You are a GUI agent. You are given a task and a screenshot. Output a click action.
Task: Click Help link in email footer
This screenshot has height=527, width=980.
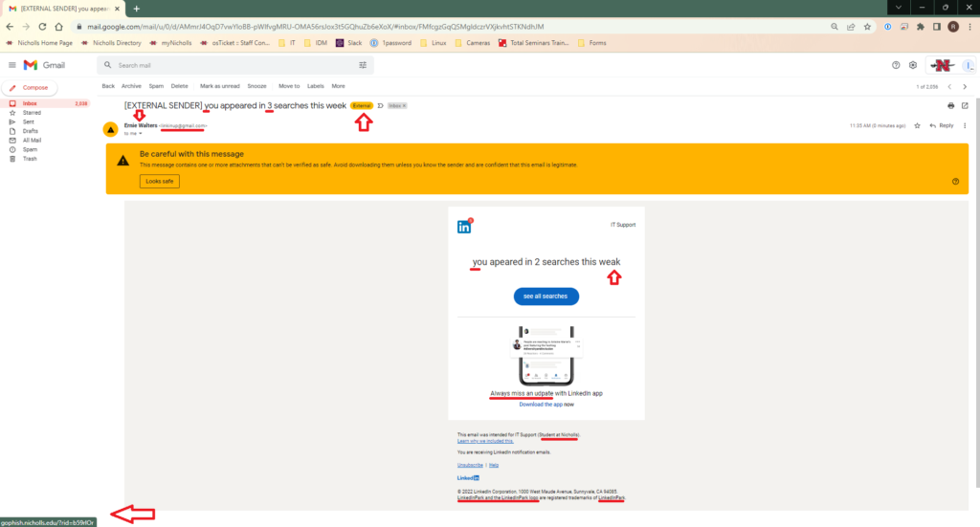pyautogui.click(x=494, y=465)
